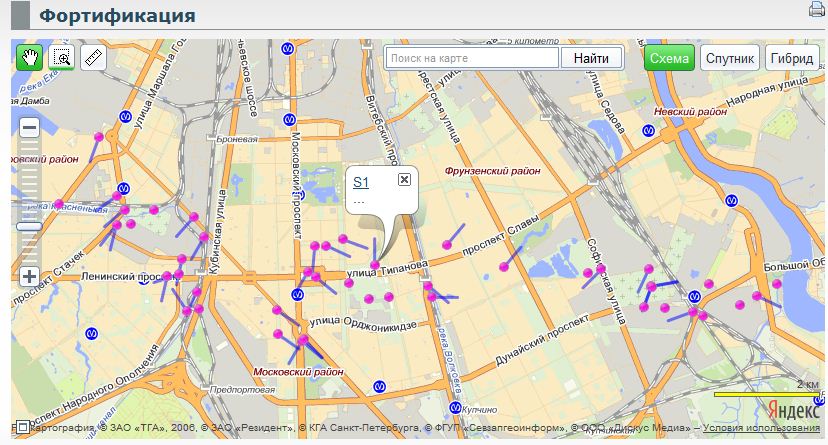Screen dimensions: 828x445
Task: Click the Yandex logo on the map
Action: (x=790, y=410)
